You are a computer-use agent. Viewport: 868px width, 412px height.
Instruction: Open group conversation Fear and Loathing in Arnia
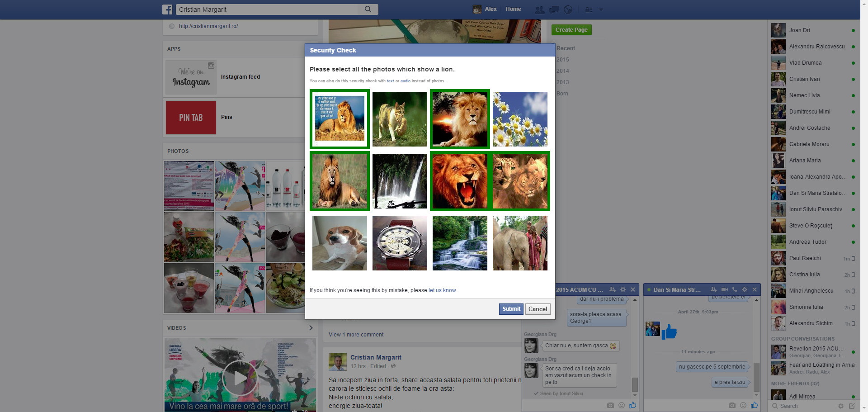click(813, 368)
